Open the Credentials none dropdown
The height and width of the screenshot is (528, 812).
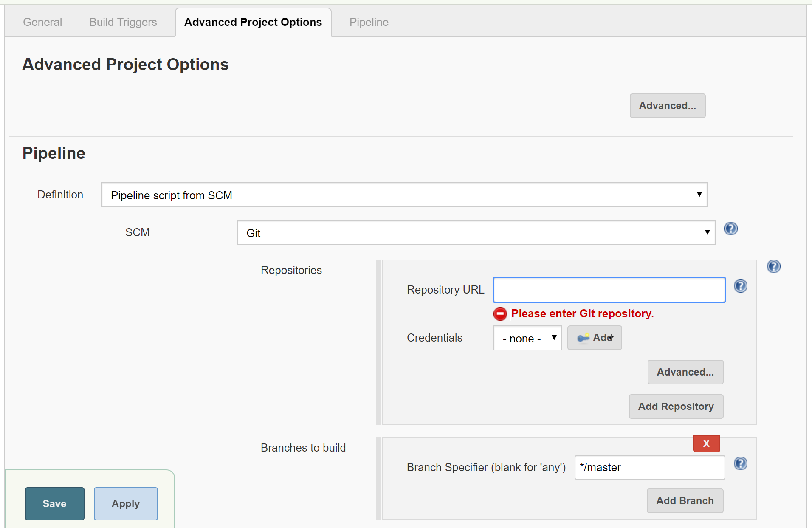pos(527,338)
